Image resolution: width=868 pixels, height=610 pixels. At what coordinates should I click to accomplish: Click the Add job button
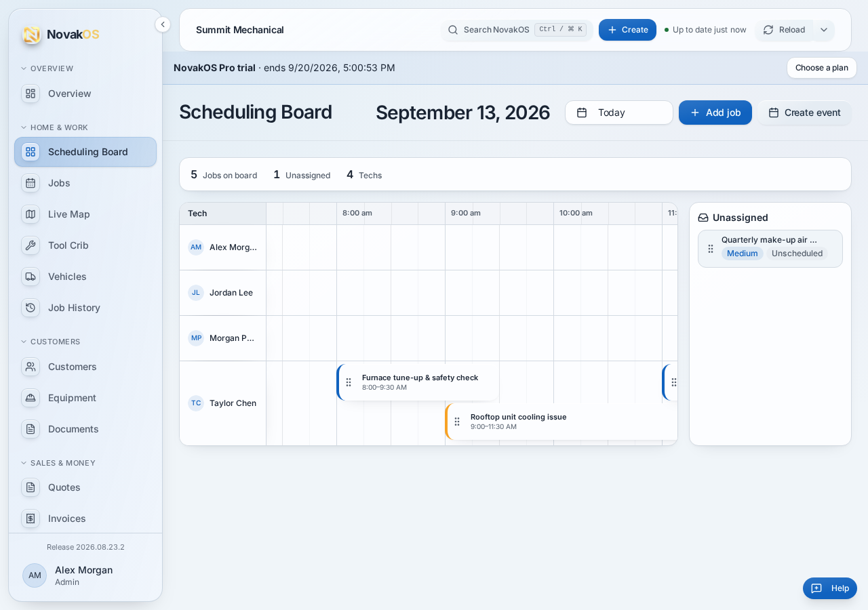(715, 113)
